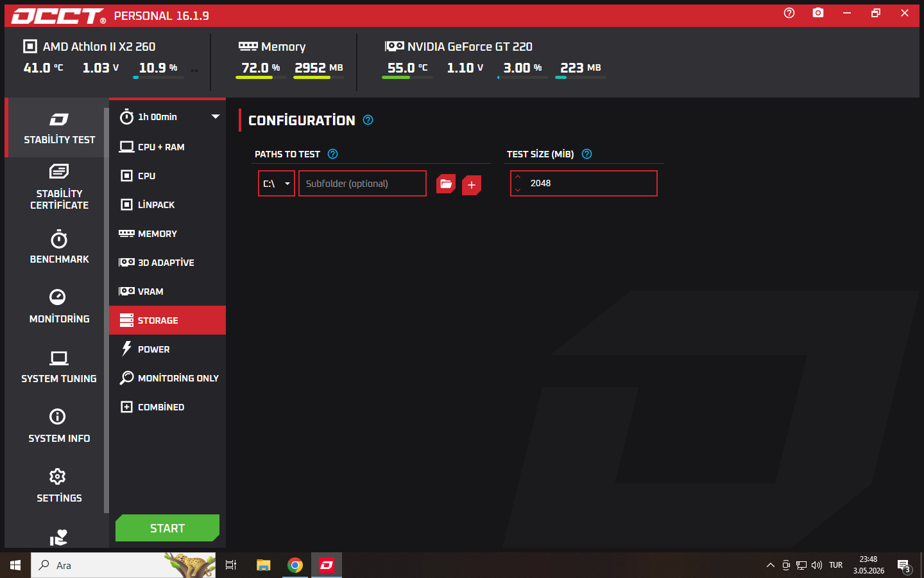The height and width of the screenshot is (578, 924).
Task: Open the Stability Certificate section
Action: coord(59,188)
